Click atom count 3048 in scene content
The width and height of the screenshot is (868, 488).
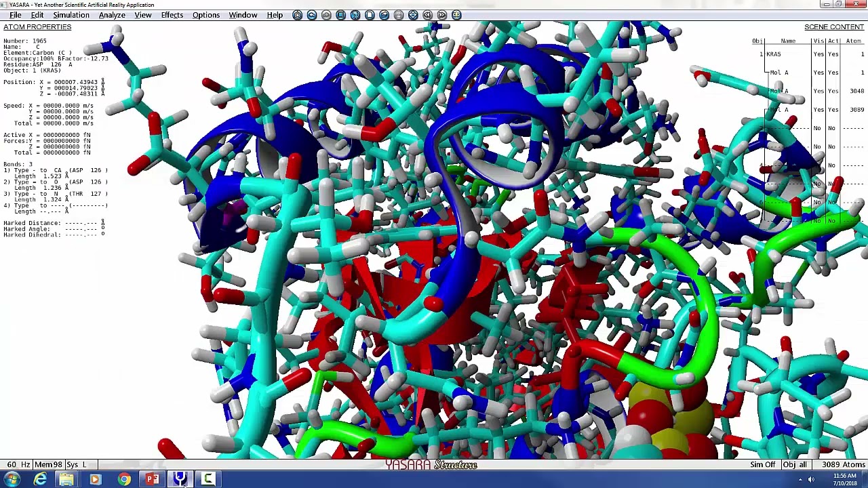(856, 91)
